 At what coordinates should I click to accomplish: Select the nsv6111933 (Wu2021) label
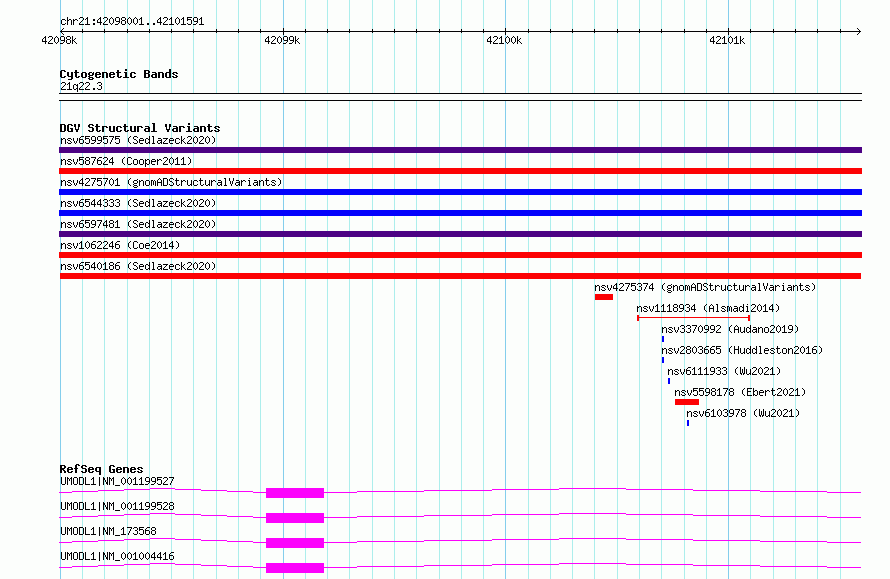tap(724, 371)
